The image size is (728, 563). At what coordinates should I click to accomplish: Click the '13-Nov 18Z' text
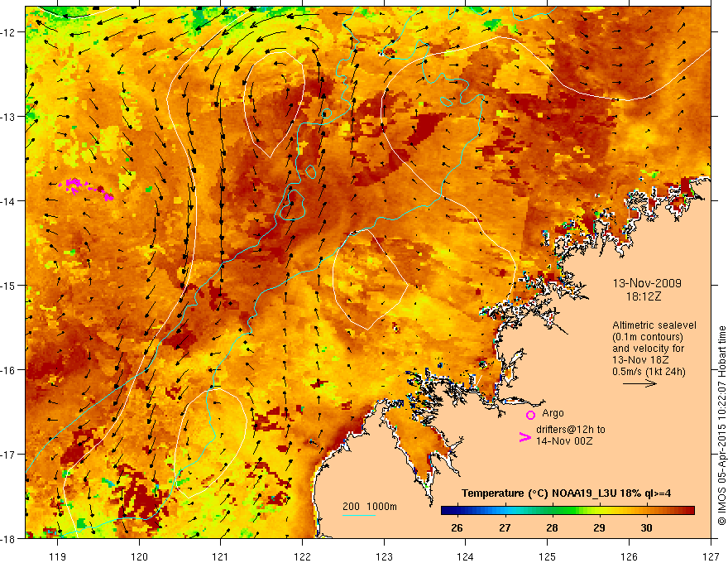point(642,359)
